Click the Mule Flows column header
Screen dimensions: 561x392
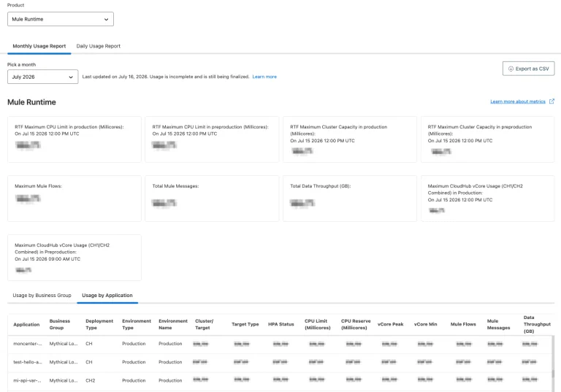tap(463, 324)
